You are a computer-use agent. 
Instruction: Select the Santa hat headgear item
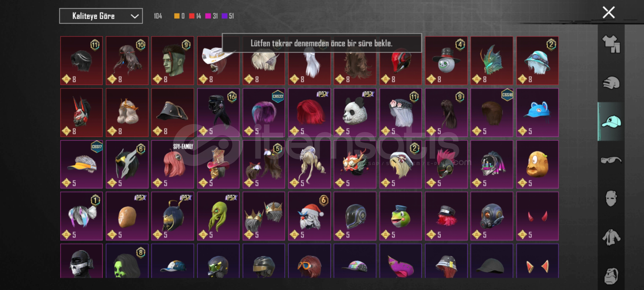tap(309, 216)
